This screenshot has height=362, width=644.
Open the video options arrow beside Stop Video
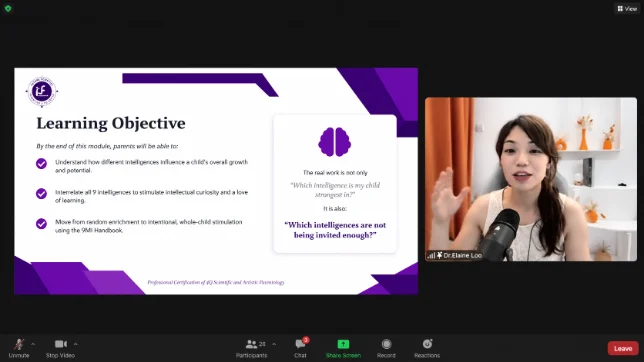click(x=76, y=344)
